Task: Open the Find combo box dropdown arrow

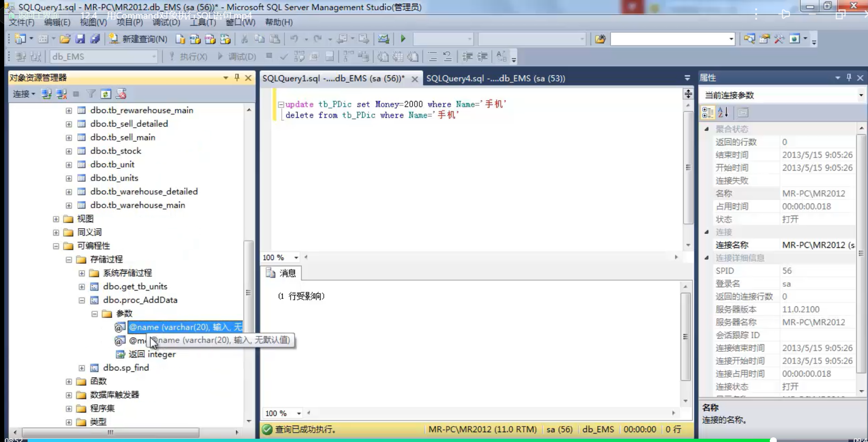Action: coord(731,39)
